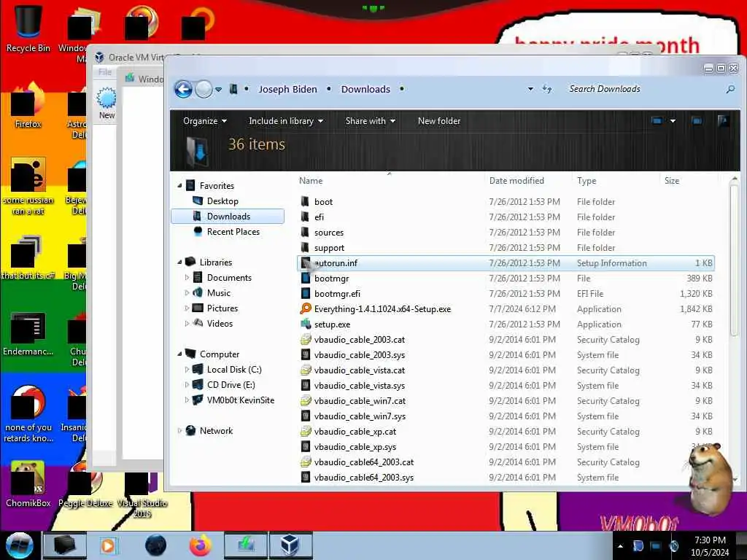
Task: Select CD Drive (E:) in navigation pane
Action: pyautogui.click(x=231, y=385)
